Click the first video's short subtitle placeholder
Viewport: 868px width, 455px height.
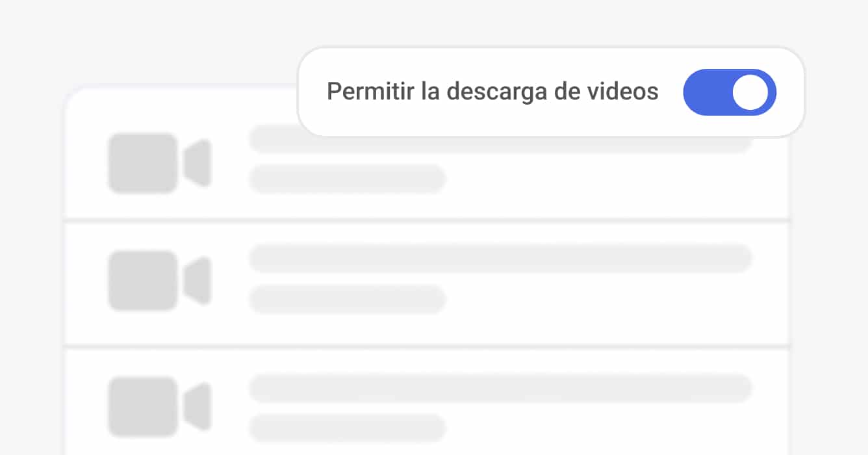[348, 179]
